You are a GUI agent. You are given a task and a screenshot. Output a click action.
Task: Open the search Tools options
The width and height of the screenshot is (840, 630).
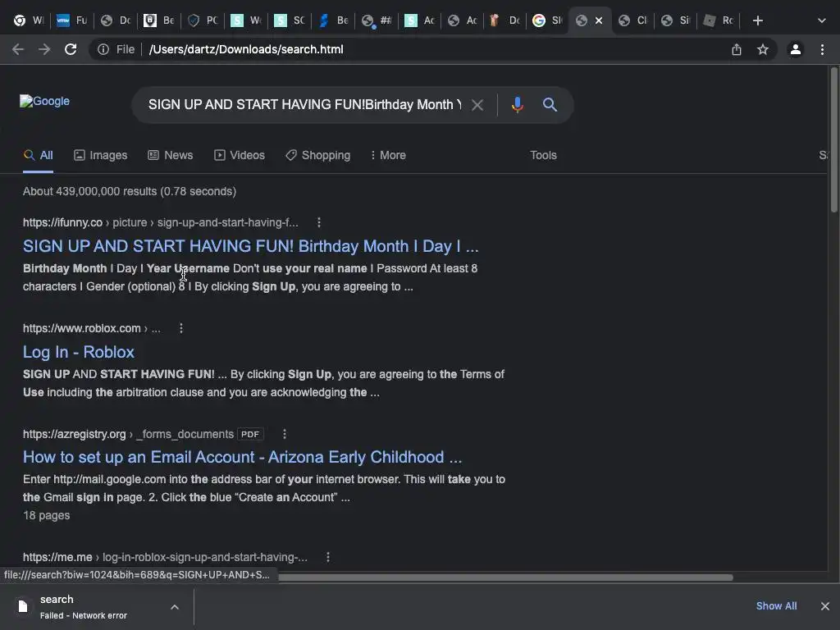click(543, 155)
